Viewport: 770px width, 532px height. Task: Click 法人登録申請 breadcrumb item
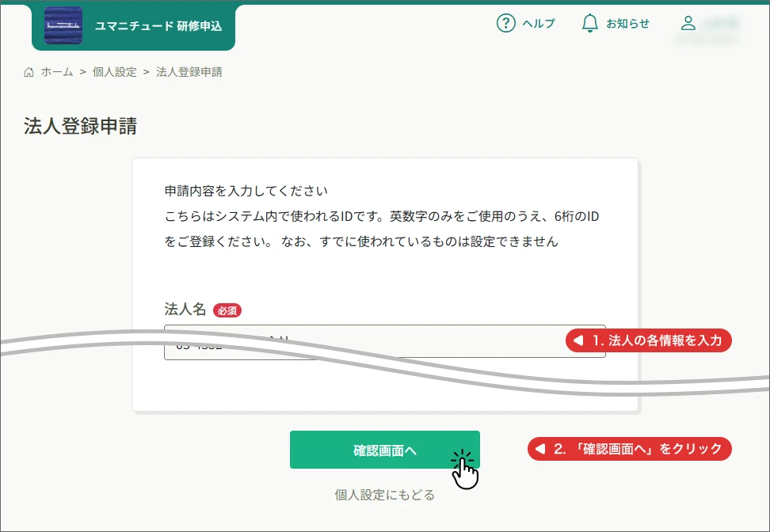click(189, 72)
